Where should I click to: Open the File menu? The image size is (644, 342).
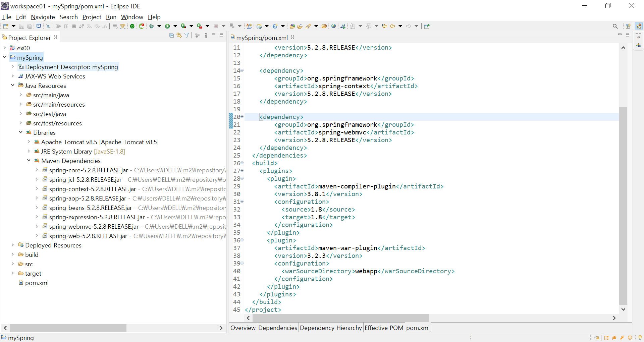(7, 17)
